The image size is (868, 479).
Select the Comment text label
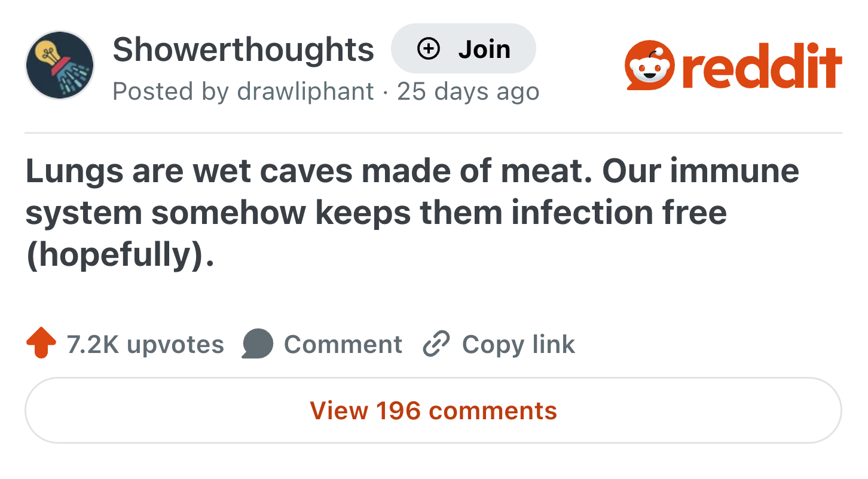click(x=343, y=345)
